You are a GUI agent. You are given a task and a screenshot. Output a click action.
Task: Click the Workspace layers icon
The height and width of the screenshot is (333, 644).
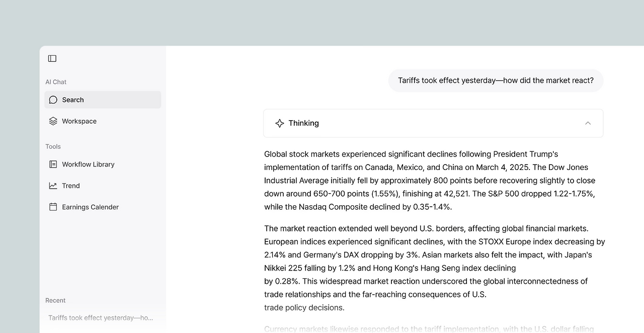53,121
